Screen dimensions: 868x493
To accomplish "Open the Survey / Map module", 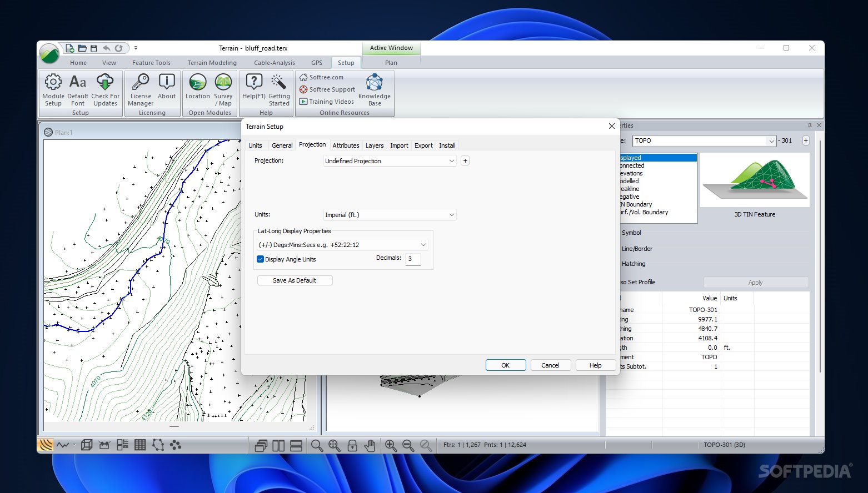I will pos(223,89).
